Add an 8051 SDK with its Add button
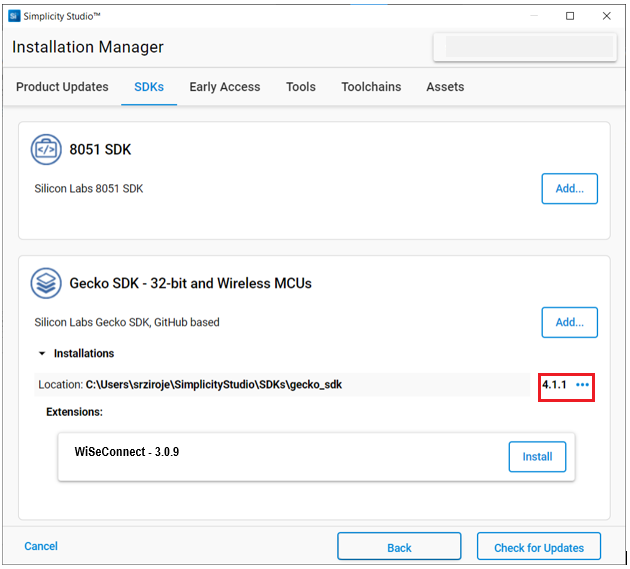 (569, 188)
